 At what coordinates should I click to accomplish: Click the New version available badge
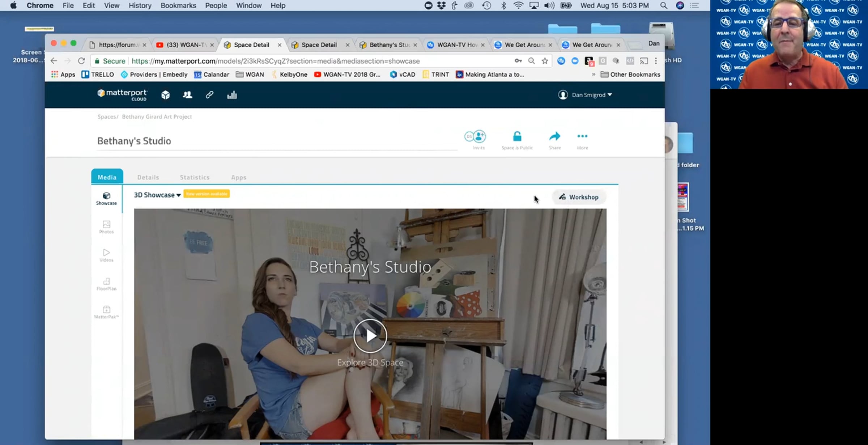click(207, 194)
